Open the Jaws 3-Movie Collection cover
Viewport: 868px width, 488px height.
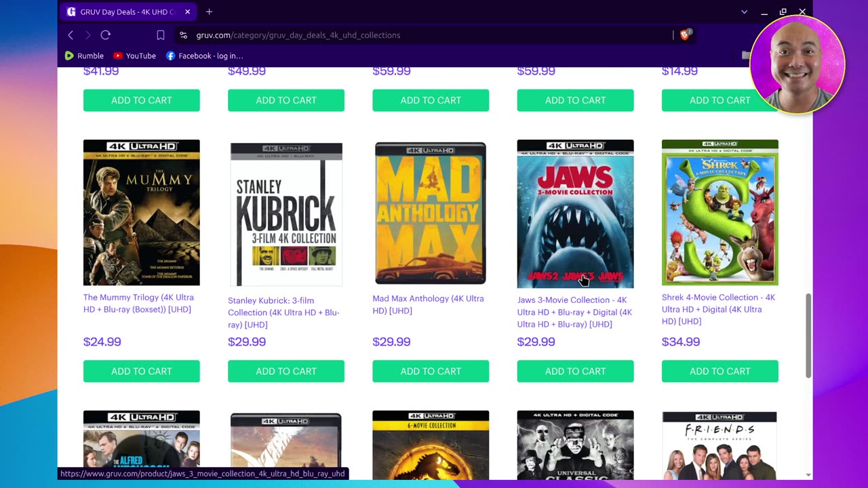(x=575, y=213)
